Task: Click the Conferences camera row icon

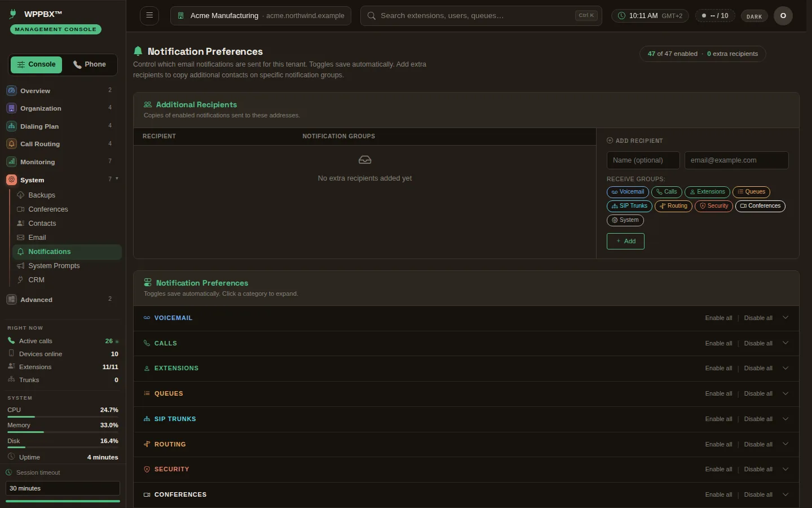Action: [147, 494]
